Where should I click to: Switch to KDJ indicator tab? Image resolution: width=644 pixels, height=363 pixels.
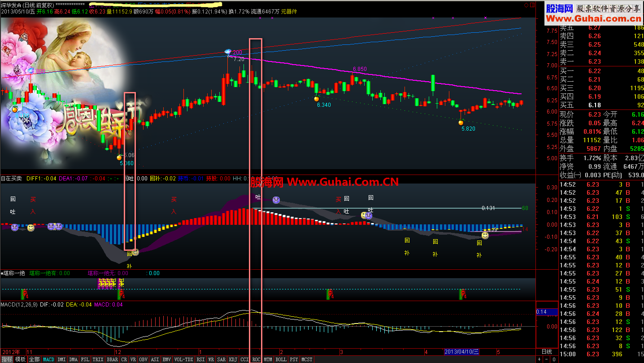[233, 359]
